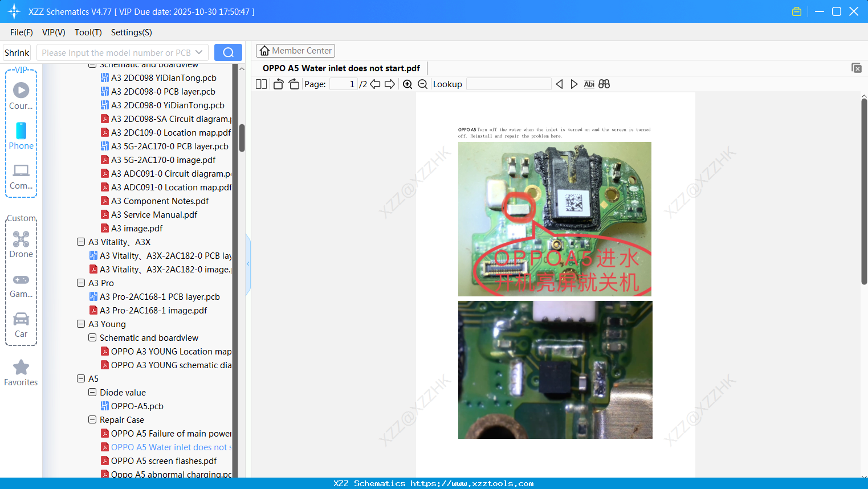This screenshot has width=868, height=489.
Task: Open A3 image.pdf in tree
Action: (x=137, y=228)
